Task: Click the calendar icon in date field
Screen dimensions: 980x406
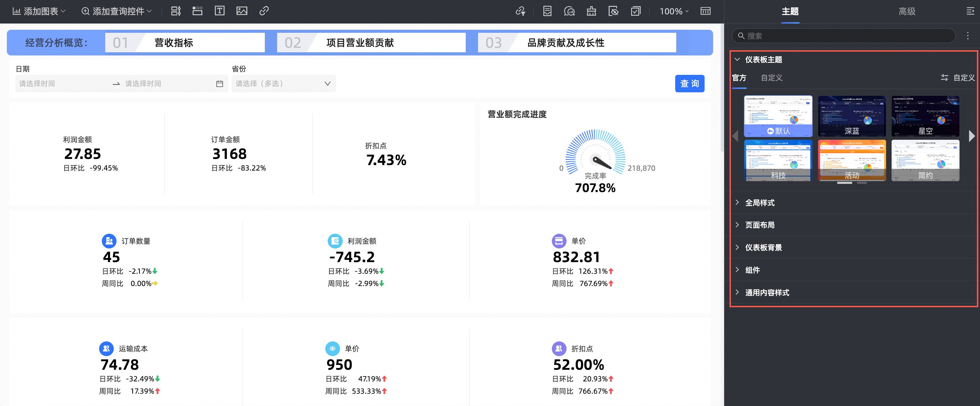Action: tap(219, 84)
